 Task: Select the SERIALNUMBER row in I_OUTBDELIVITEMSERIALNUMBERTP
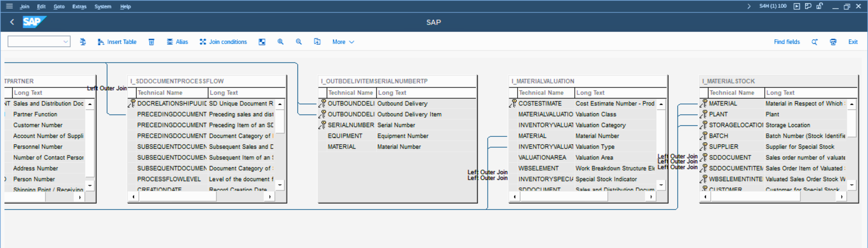tap(350, 125)
